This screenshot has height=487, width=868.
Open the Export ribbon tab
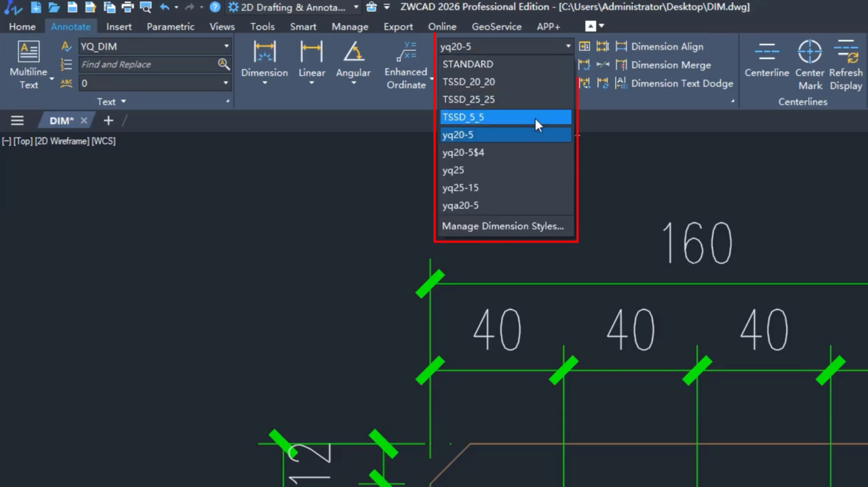click(398, 26)
